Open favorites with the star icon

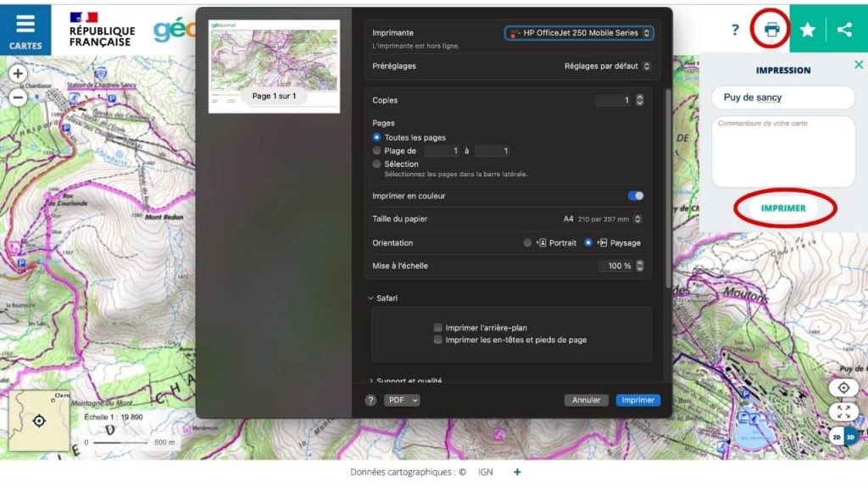[x=808, y=30]
